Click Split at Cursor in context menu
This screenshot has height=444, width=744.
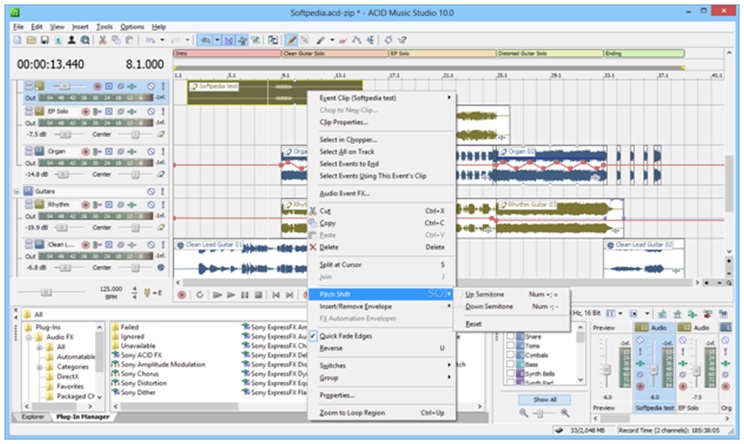point(380,264)
